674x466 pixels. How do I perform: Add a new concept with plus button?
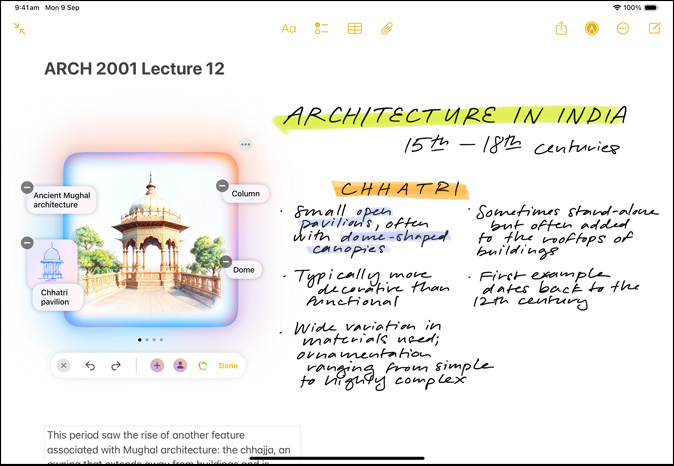[x=157, y=366]
